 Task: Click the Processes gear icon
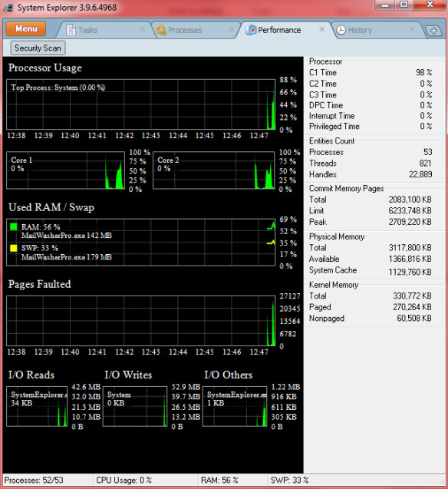click(161, 30)
